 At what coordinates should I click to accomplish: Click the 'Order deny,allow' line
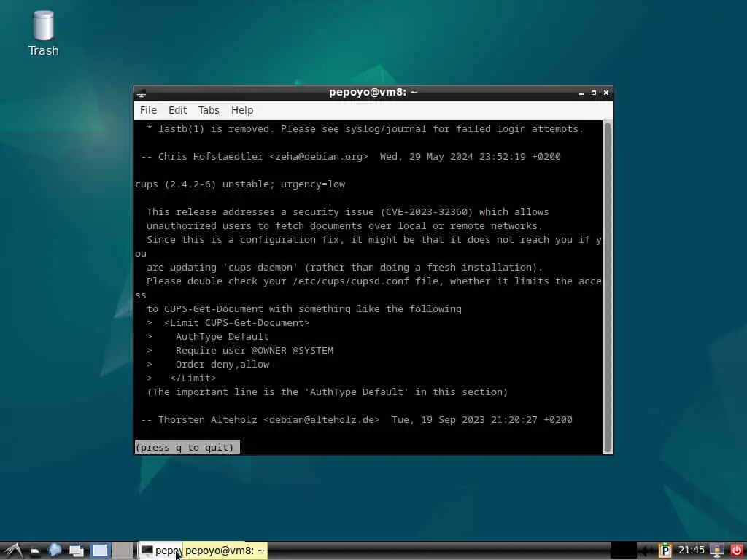222,365
